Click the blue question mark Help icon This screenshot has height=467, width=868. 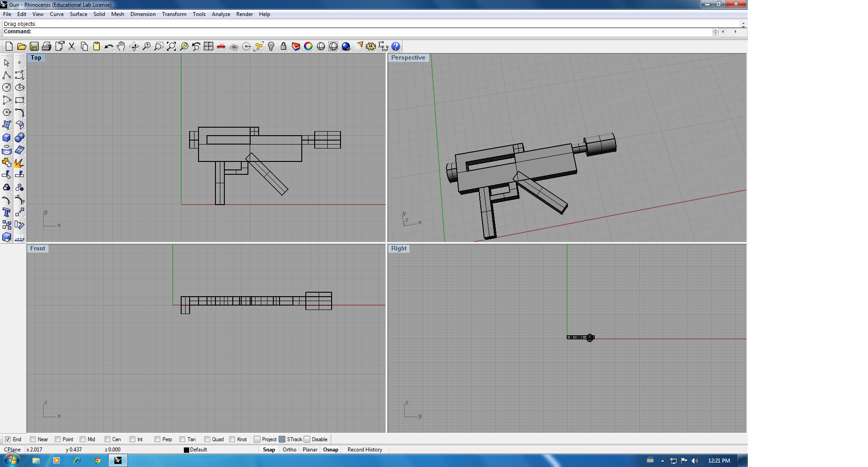396,46
